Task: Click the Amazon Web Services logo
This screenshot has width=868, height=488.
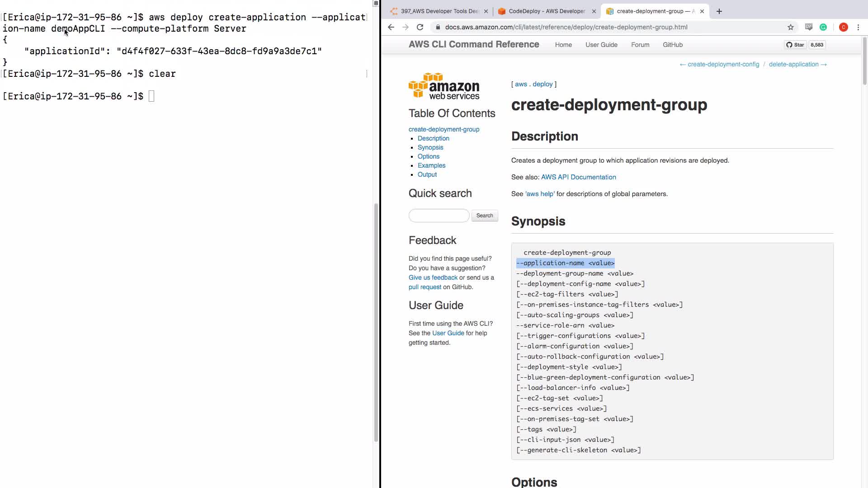Action: click(x=444, y=86)
